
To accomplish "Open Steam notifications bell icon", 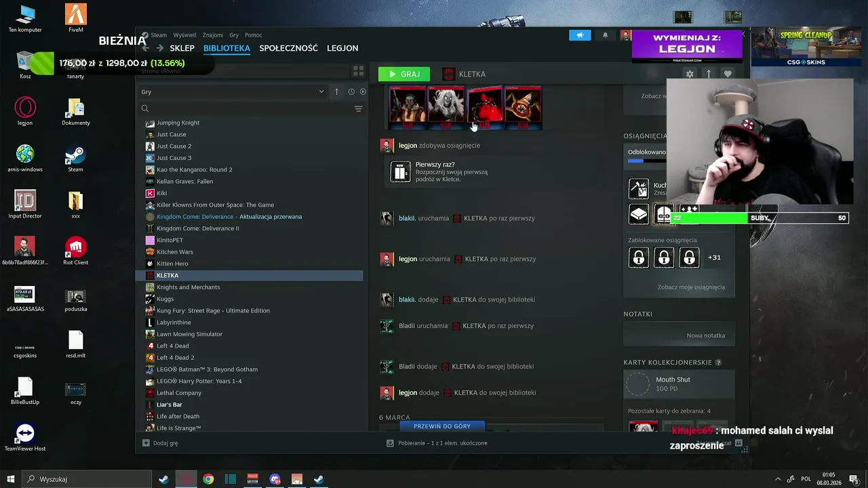I will point(606,35).
